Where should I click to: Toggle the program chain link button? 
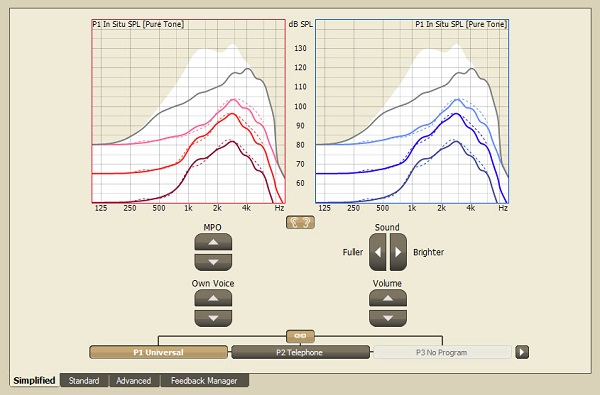[300, 336]
